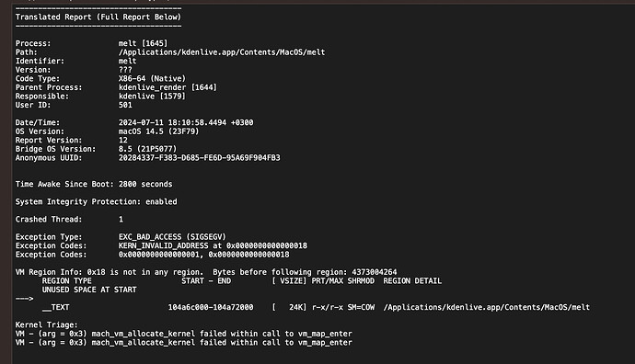
Task: Click the Anonymous UUID string
Action: coord(200,158)
